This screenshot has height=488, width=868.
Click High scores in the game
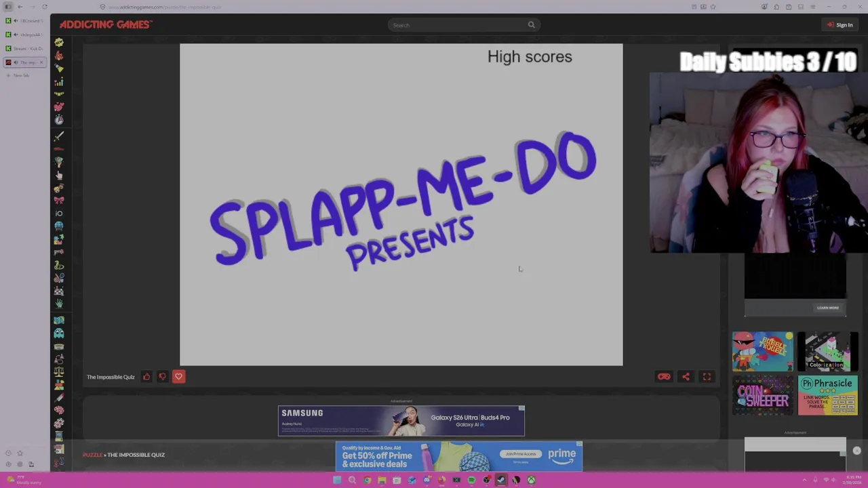(x=530, y=57)
